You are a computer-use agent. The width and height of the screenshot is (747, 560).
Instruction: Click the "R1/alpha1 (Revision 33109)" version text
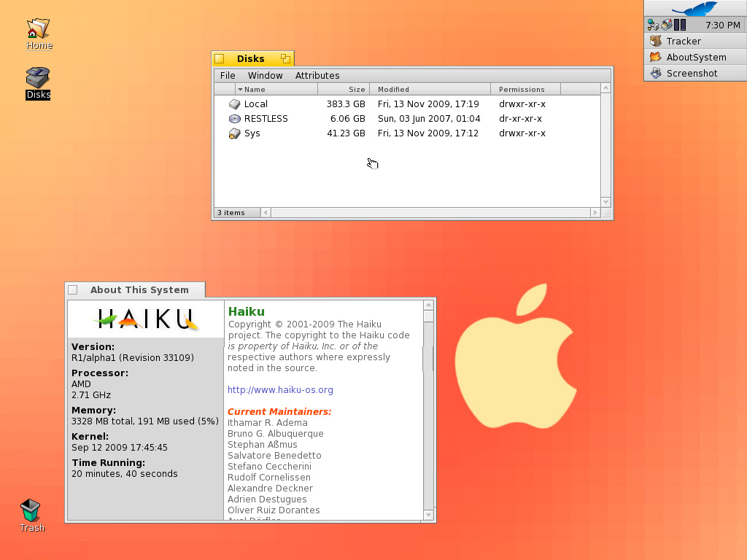(133, 357)
